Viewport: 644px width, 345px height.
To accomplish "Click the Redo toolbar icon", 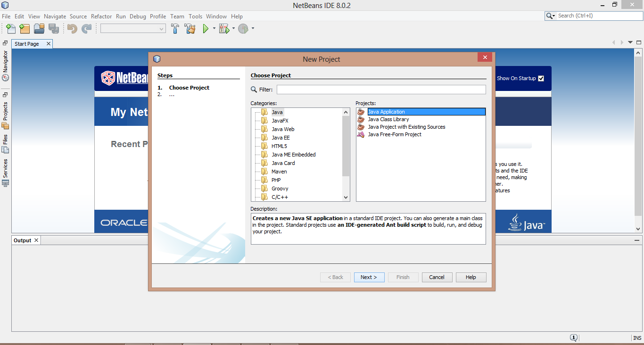I will tap(86, 29).
